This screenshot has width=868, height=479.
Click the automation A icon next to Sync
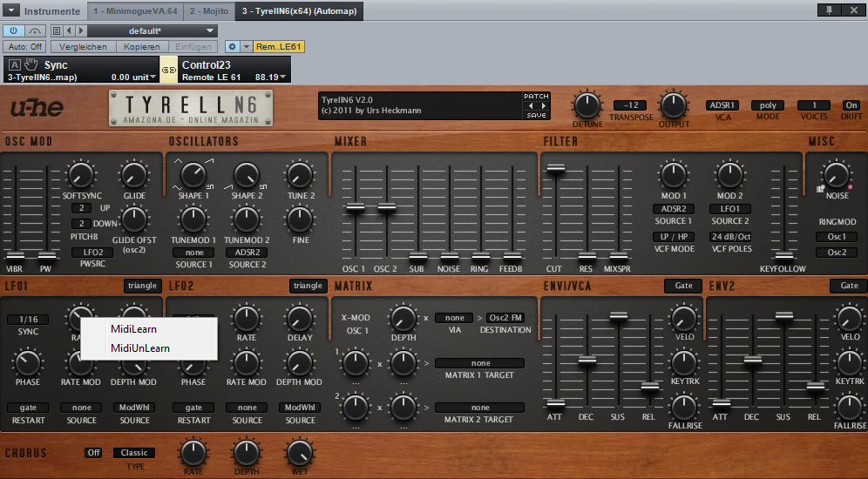point(15,64)
